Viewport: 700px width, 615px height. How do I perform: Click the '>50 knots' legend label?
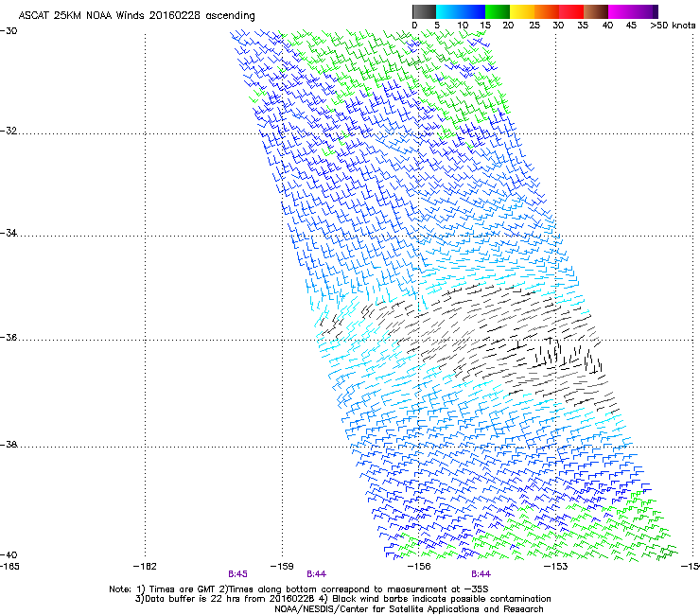[x=673, y=26]
